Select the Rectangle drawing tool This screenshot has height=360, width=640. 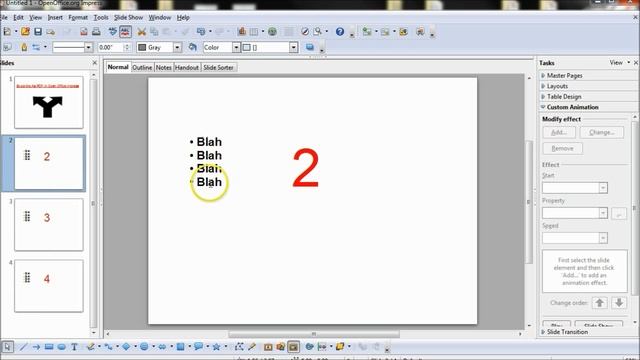click(49, 347)
